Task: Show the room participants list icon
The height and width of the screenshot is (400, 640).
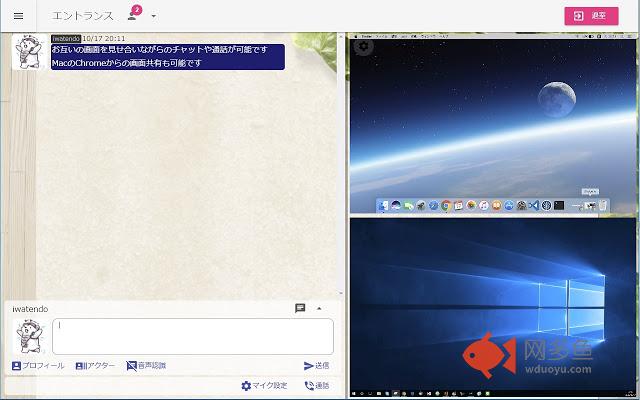Action: point(132,16)
